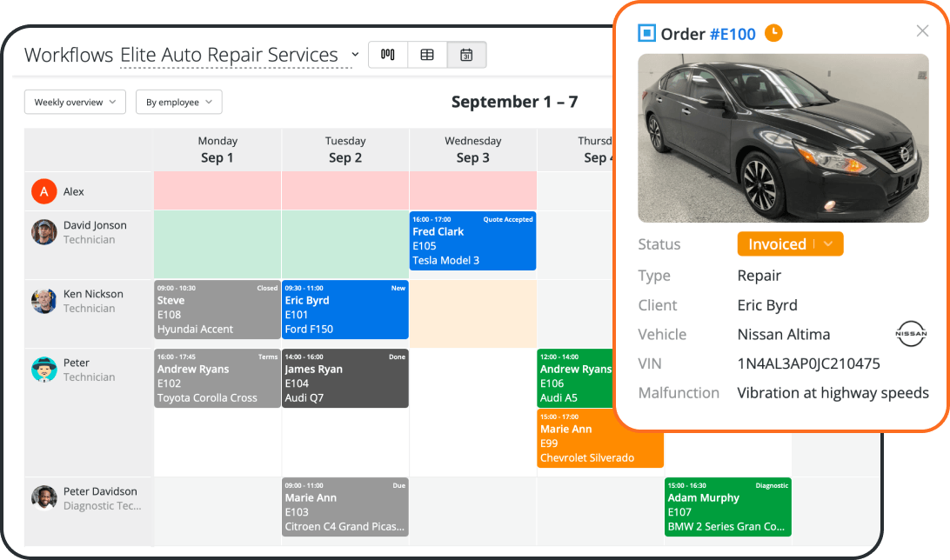Open Andrew Ryans E102 Toyota Corolla Cross appointment

tap(217, 377)
